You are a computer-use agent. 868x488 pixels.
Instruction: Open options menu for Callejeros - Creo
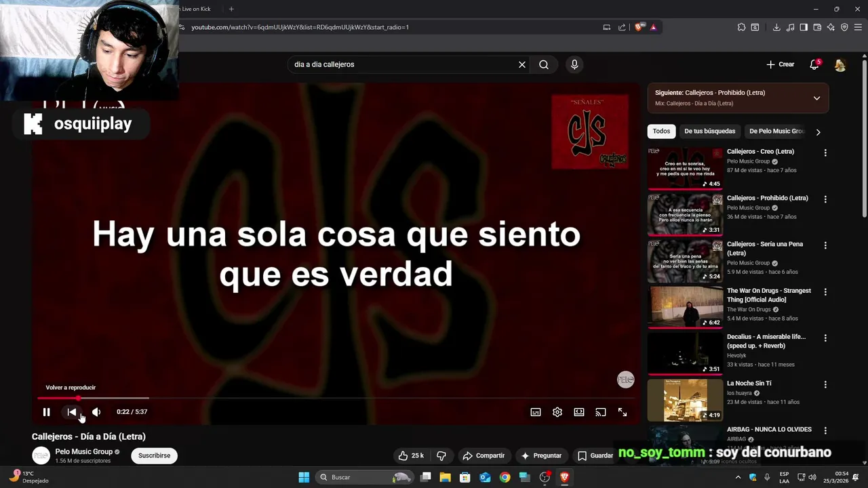[x=825, y=153]
